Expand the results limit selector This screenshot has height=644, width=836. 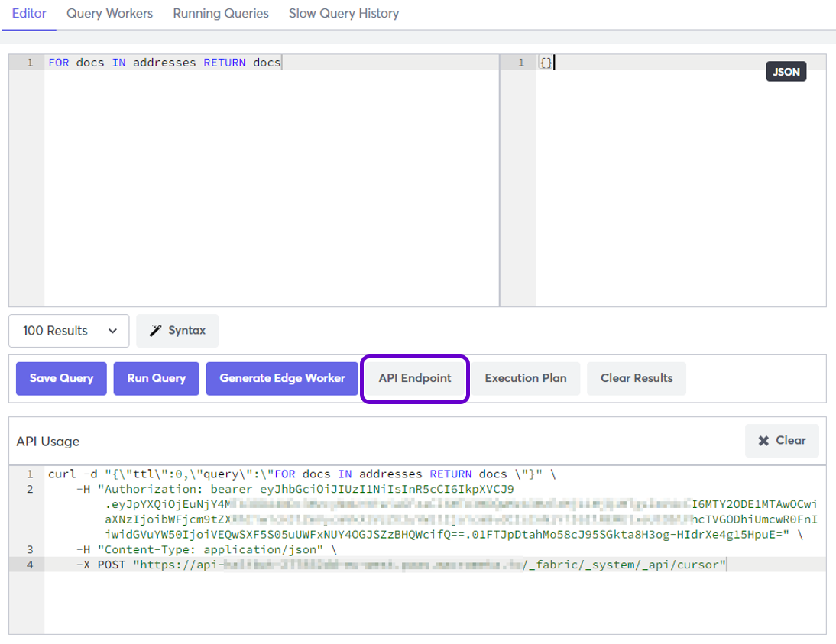69,331
